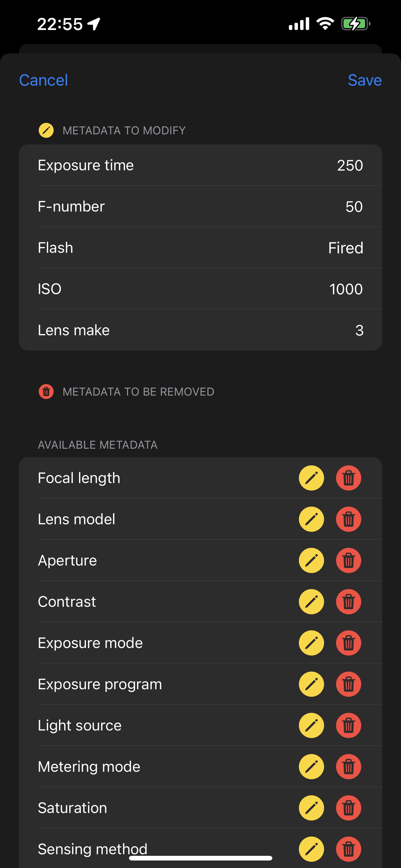
Task: Tap the yellow pencil next to Contrast
Action: (x=311, y=601)
